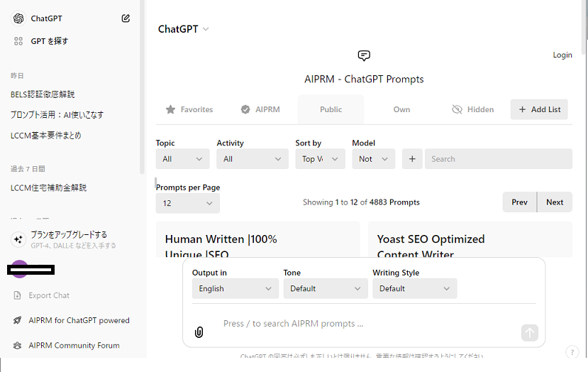Open the LCCM住宅補助金解説 chat
Image resolution: width=588 pixels, height=372 pixels.
click(x=48, y=187)
